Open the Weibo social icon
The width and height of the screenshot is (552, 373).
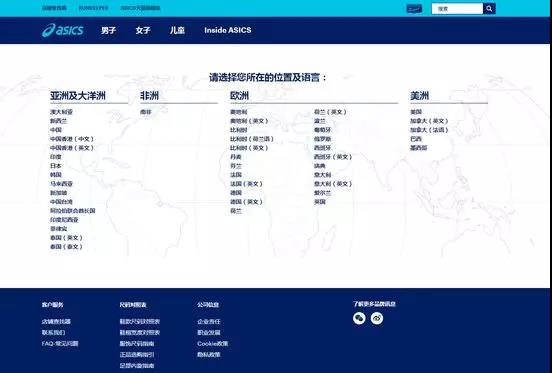pyautogui.click(x=377, y=318)
